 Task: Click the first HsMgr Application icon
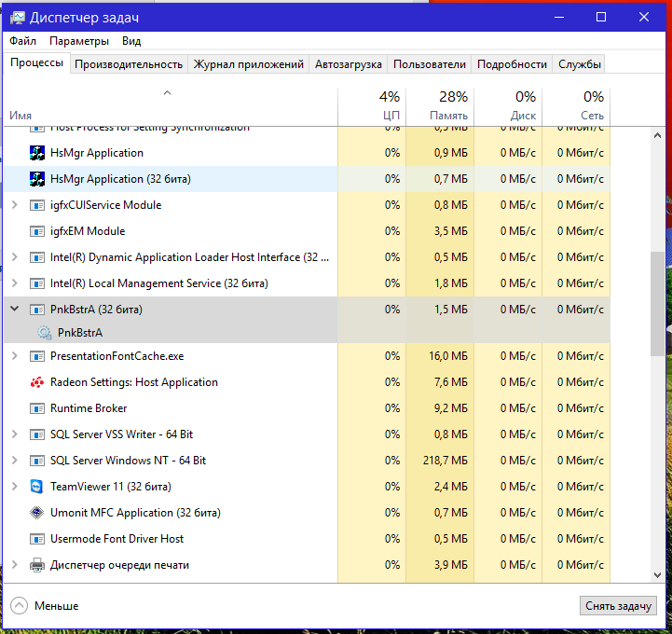[37, 153]
